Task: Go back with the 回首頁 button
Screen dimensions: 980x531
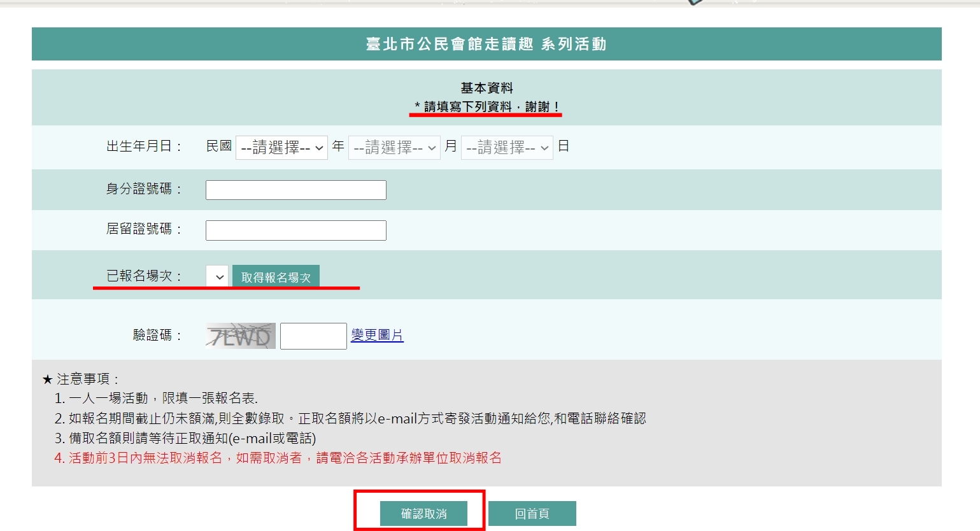Action: [532, 513]
